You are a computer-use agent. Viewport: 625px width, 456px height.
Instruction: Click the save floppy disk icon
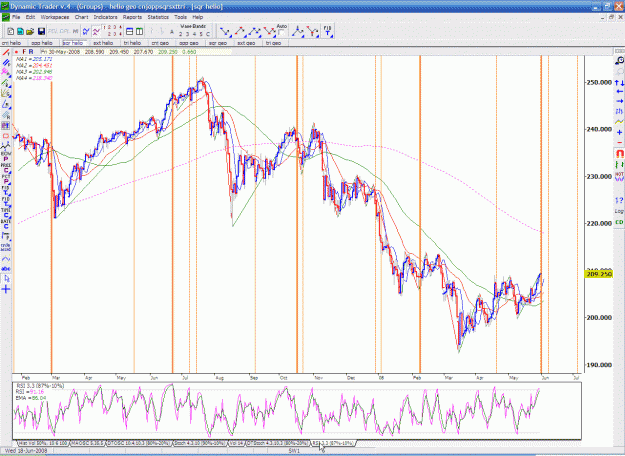click(x=41, y=31)
